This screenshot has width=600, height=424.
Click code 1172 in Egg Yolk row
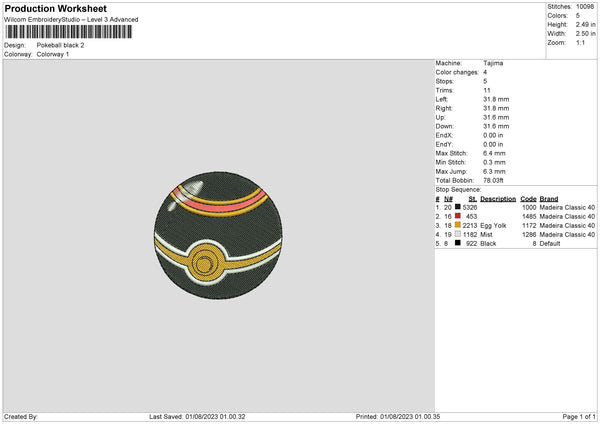[529, 225]
